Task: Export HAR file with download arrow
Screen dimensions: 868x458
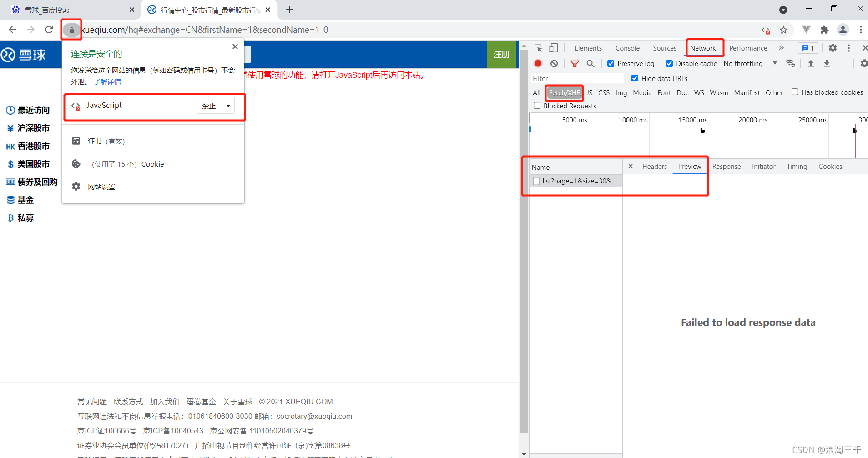Action: click(x=827, y=63)
